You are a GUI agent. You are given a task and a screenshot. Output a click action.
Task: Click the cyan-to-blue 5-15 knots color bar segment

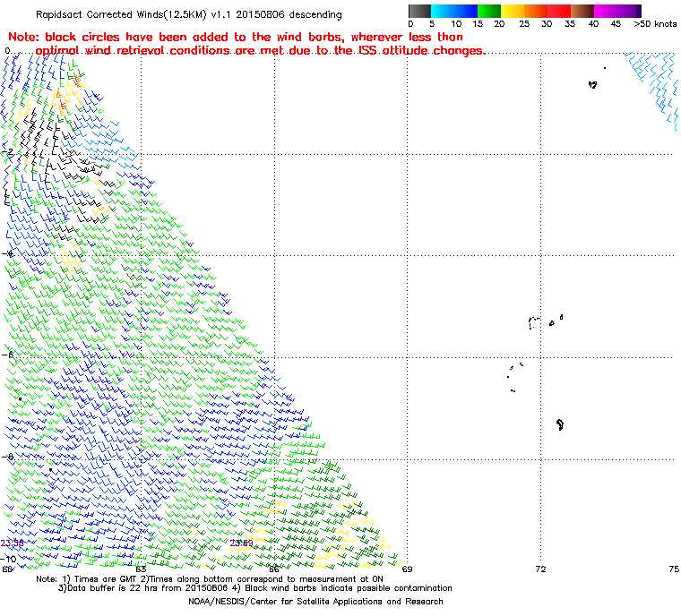454,11
